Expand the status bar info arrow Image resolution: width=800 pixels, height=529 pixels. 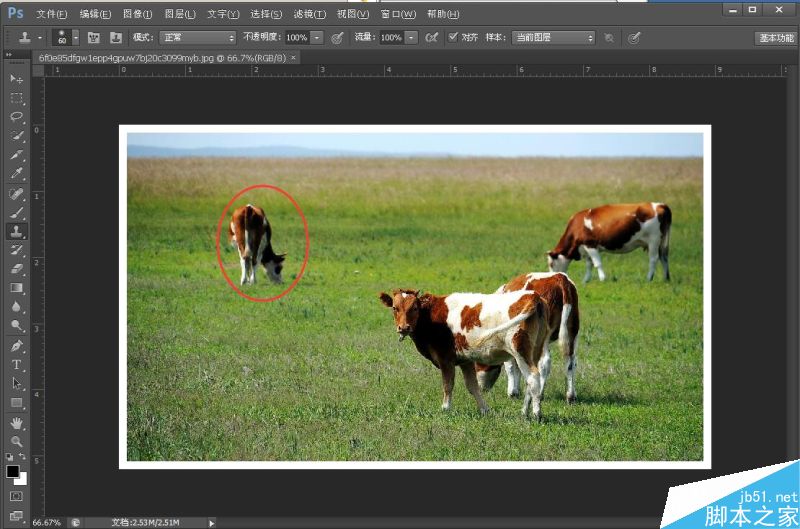(211, 522)
